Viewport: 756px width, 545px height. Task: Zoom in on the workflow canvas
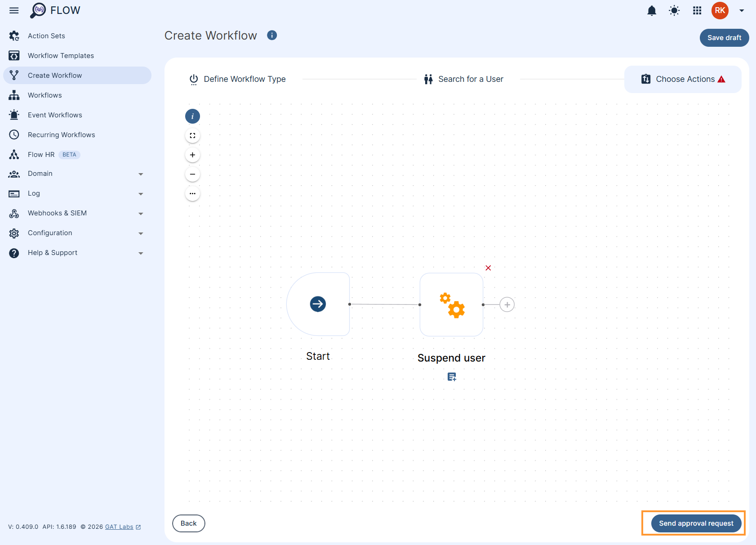coord(192,154)
